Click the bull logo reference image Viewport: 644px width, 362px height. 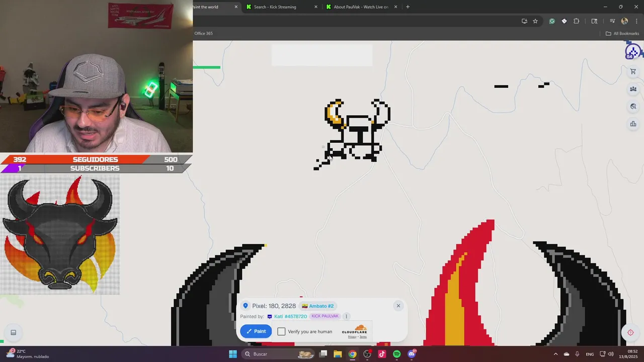click(60, 235)
